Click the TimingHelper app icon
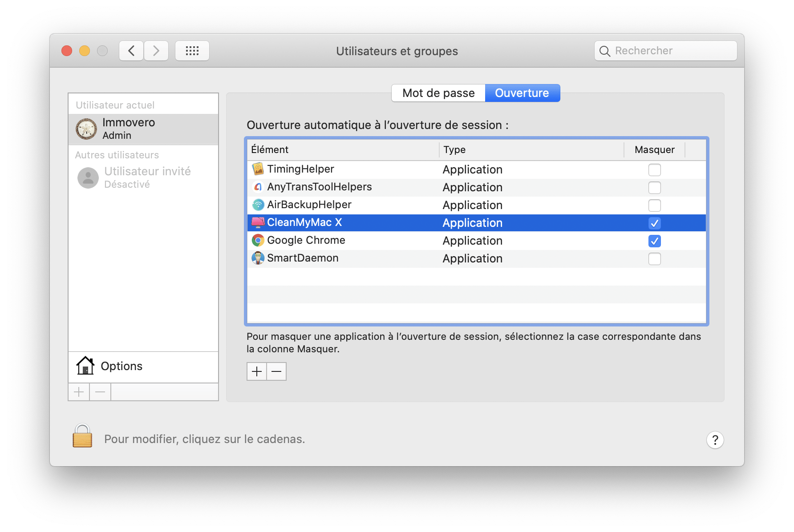Screen dimensions: 794x532 (258, 169)
